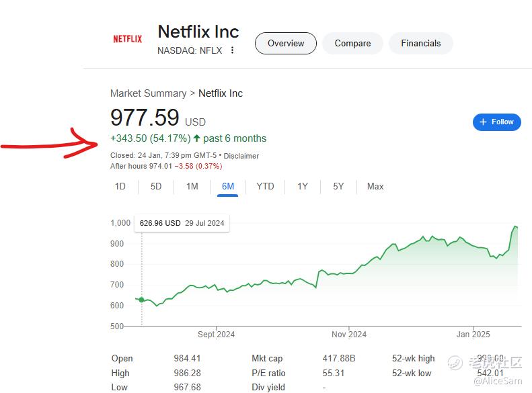Select the Overview tab

(286, 44)
